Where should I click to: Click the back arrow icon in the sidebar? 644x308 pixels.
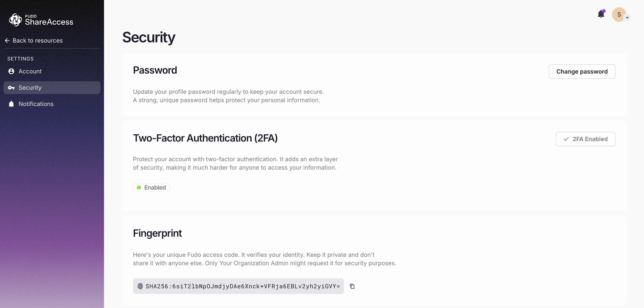tap(7, 41)
